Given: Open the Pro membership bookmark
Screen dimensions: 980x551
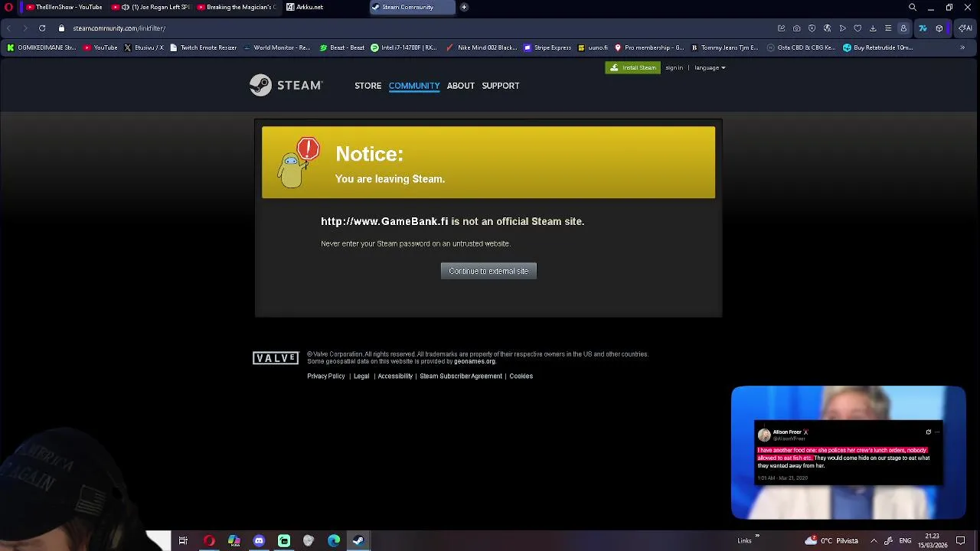Looking at the screenshot, I should pos(648,47).
